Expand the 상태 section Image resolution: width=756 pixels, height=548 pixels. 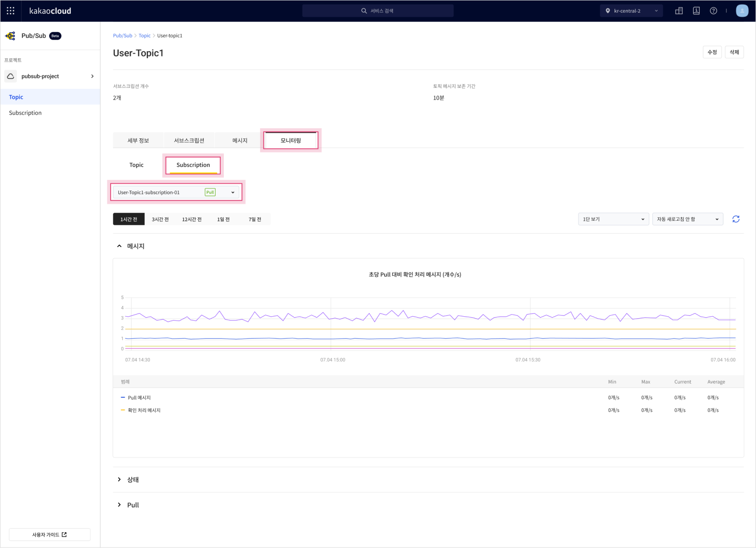click(x=119, y=480)
